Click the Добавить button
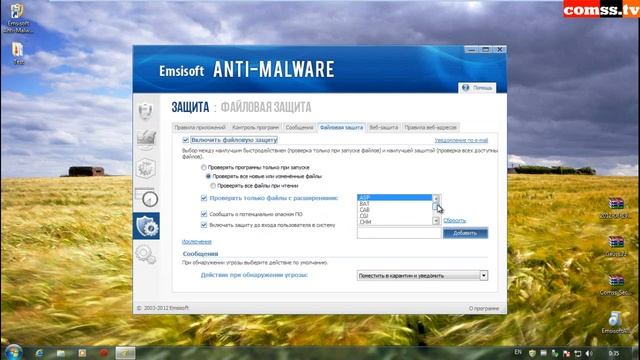The image size is (640, 360). point(465,233)
